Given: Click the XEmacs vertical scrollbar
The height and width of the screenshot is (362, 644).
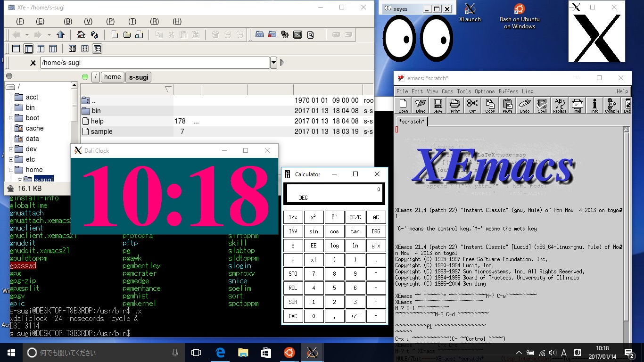Looking at the screenshot, I should pos(627,226).
